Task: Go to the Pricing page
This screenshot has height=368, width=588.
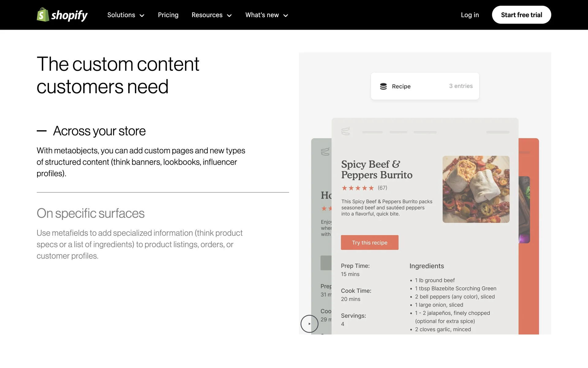Action: 168,15
